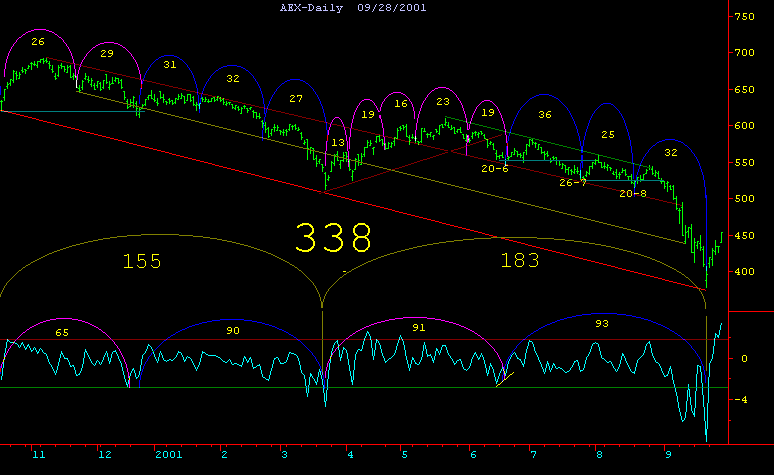This screenshot has height=475, width=774.
Task: Select the 650 price axis label
Action: click(744, 90)
